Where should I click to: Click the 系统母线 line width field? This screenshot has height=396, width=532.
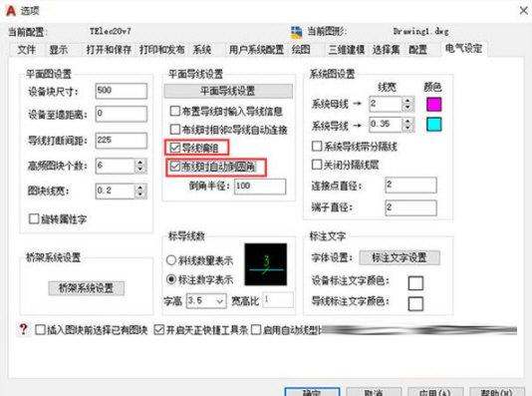386,104
